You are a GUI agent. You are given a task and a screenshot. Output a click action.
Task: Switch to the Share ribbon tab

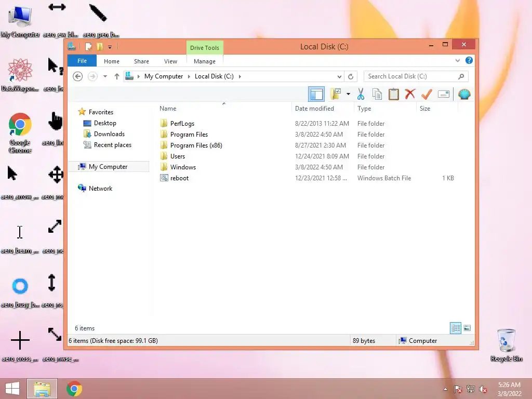coord(141,61)
